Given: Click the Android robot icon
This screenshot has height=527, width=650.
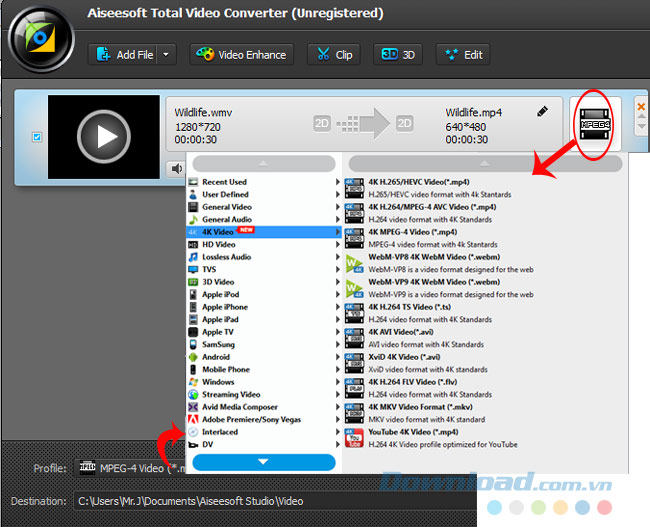Looking at the screenshot, I should [193, 357].
